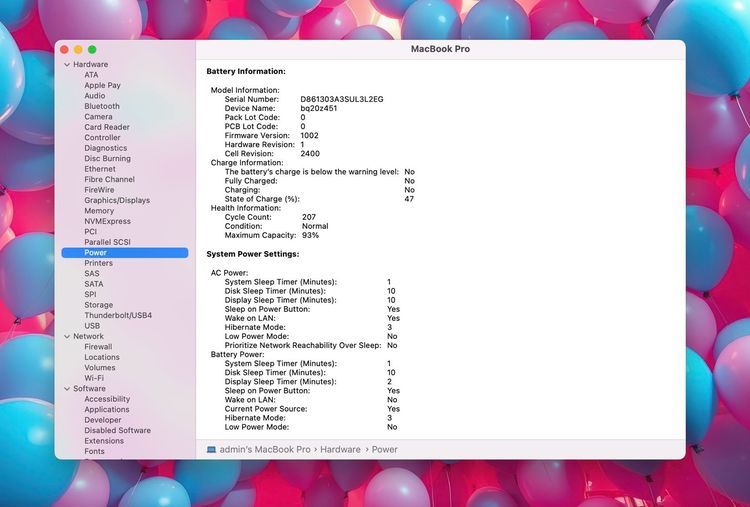The image size is (750, 507).
Task: Click admin's MacBook Pro in path bar
Action: (265, 450)
